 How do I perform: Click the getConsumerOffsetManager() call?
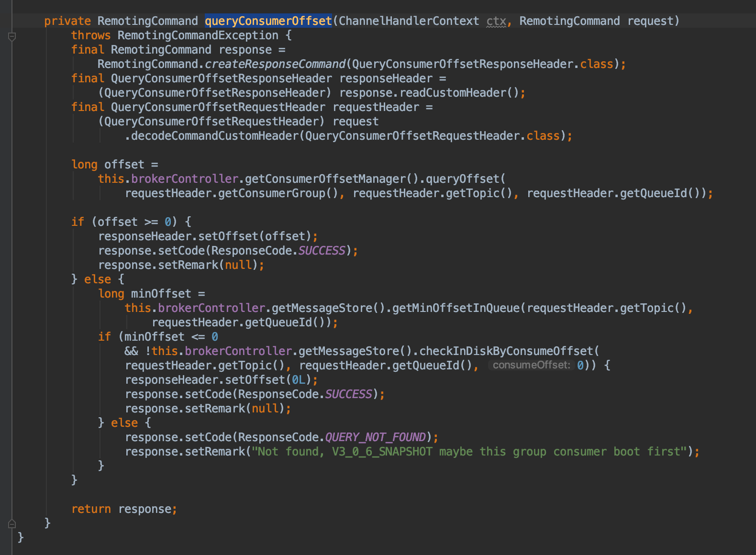tap(332, 179)
